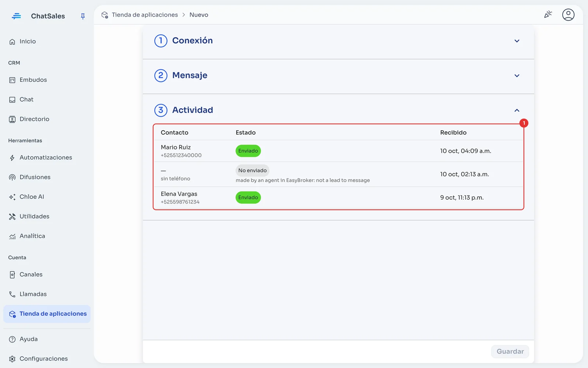Click the Utilidades tools icon
This screenshot has width=588, height=368.
[12, 217]
